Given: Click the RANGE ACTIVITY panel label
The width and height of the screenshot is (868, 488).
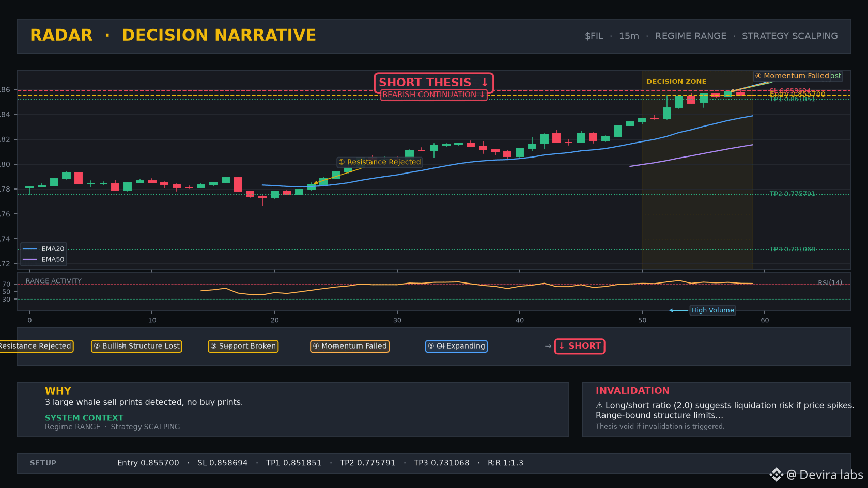Looking at the screenshot, I should [54, 281].
